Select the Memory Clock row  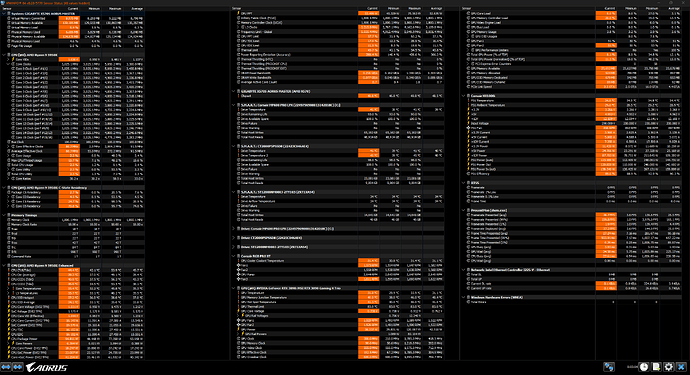pos(73,220)
